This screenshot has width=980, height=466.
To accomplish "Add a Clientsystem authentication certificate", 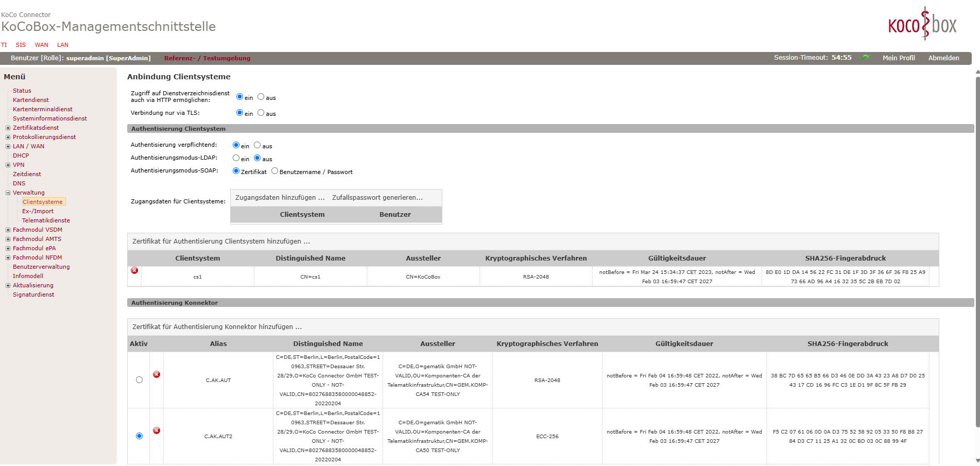I will [x=221, y=241].
